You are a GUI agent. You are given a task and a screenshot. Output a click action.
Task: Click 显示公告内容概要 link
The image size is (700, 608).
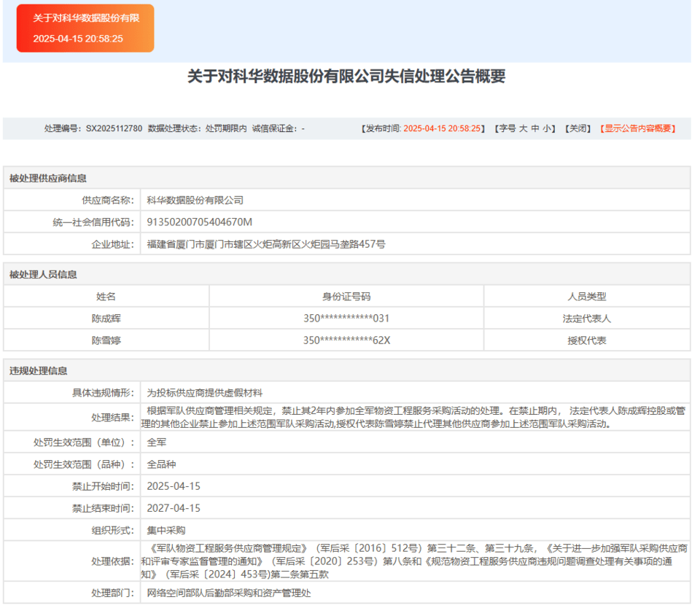637,128
